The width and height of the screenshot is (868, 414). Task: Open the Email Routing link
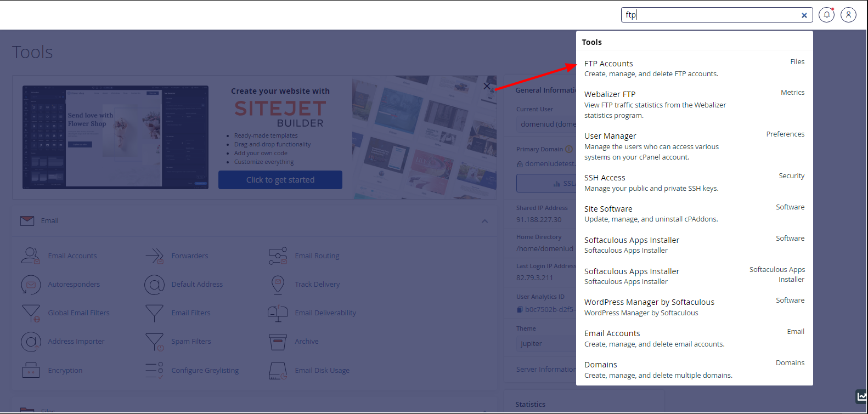pyautogui.click(x=317, y=256)
